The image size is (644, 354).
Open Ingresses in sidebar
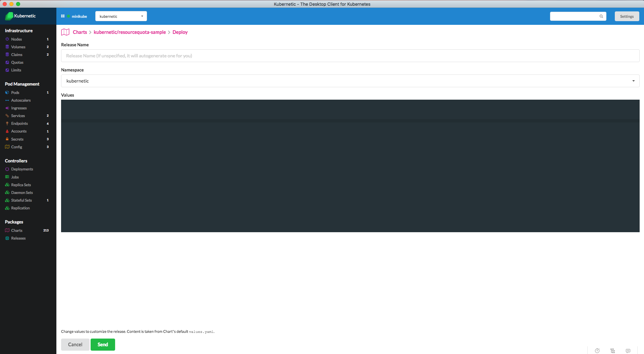click(19, 108)
